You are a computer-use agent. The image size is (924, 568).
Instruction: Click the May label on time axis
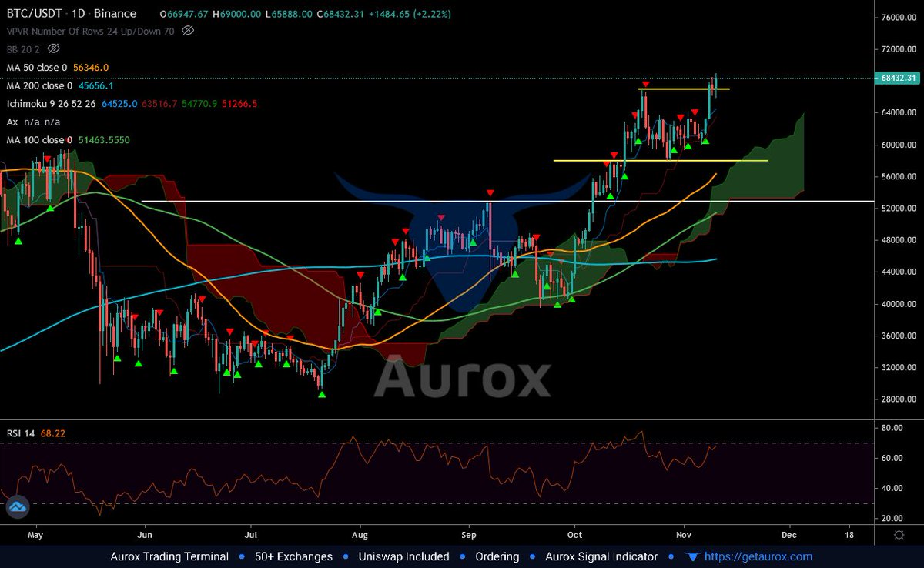[x=35, y=534]
